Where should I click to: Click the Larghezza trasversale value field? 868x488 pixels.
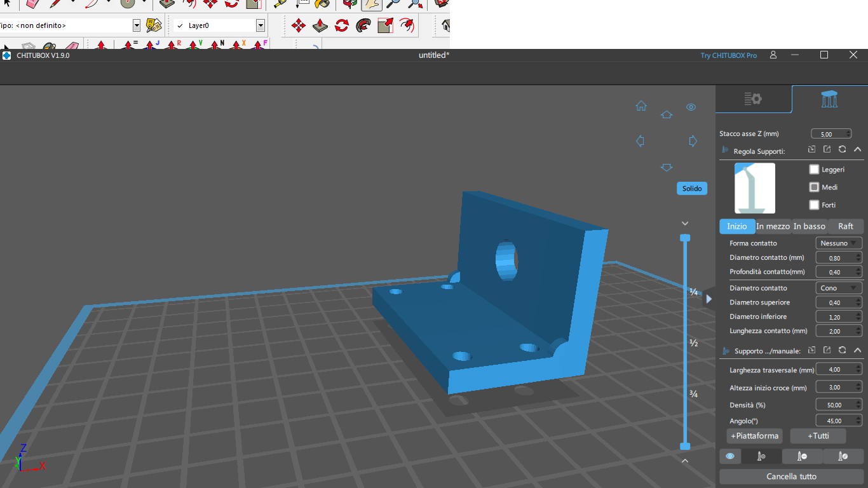[x=839, y=369]
